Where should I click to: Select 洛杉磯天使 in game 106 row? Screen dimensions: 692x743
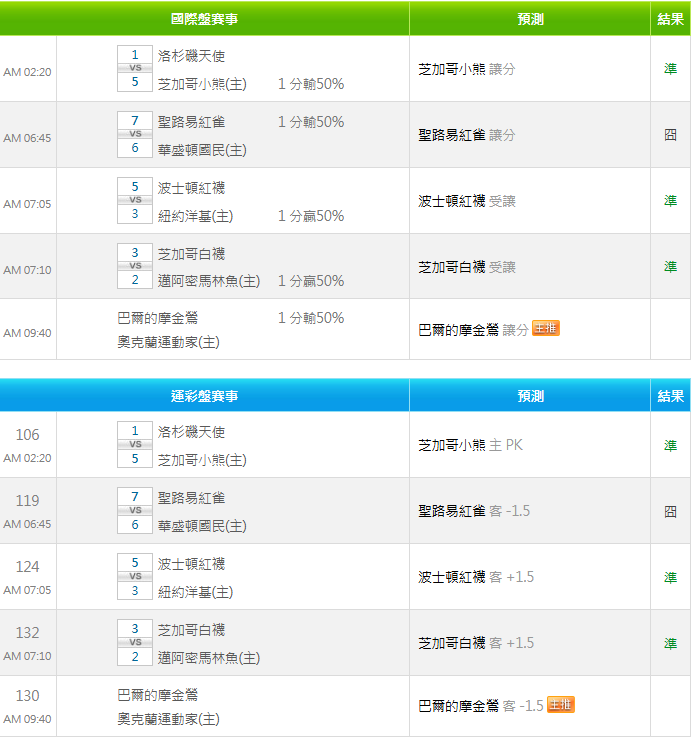191,432
